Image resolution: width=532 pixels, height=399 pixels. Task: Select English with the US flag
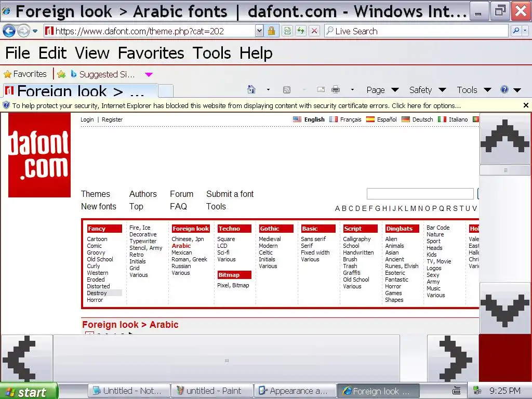click(x=309, y=119)
